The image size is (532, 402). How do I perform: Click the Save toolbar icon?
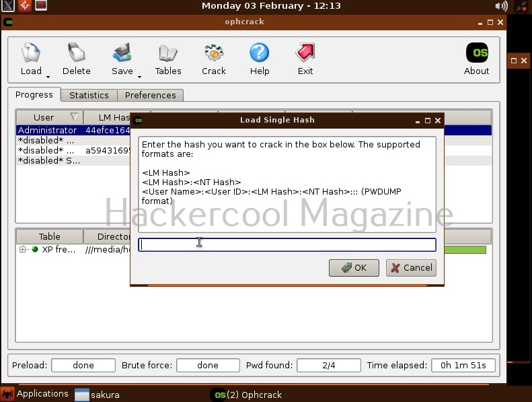coord(122,53)
